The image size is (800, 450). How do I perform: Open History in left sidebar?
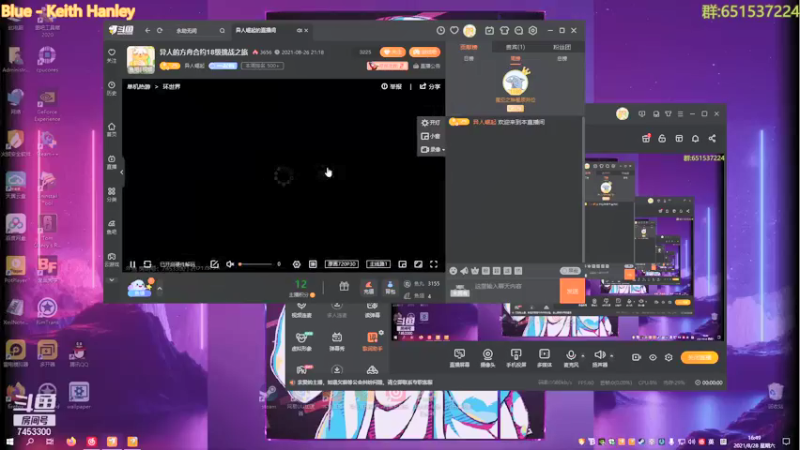[x=112, y=88]
